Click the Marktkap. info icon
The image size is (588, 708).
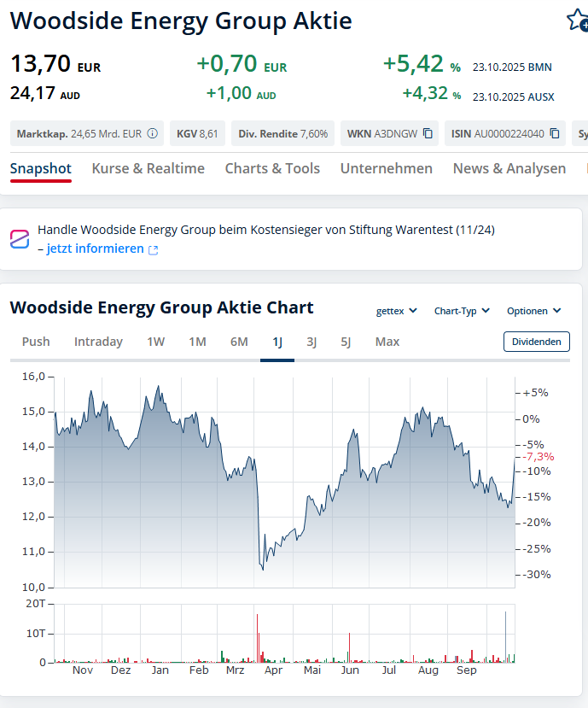(153, 133)
